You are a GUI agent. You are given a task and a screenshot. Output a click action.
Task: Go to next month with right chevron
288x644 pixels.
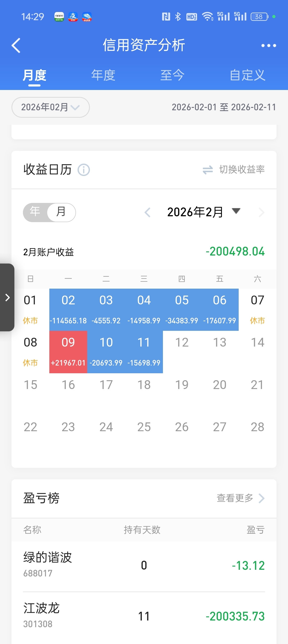point(261,213)
